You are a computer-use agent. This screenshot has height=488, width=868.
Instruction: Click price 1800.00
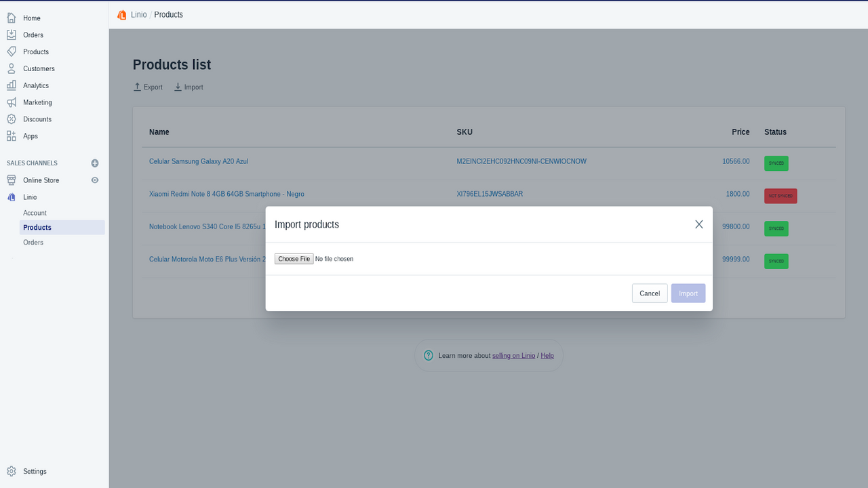click(738, 194)
